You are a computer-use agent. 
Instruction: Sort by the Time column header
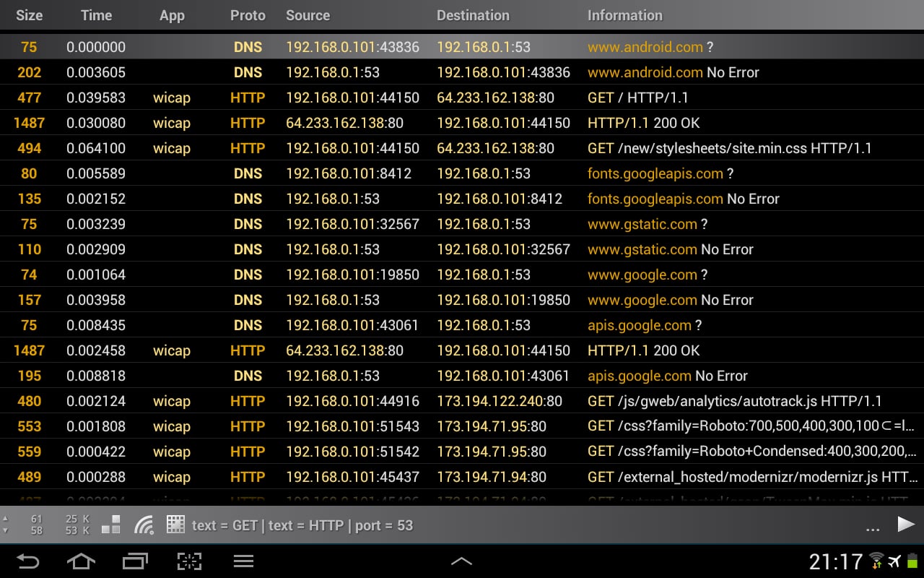point(96,15)
